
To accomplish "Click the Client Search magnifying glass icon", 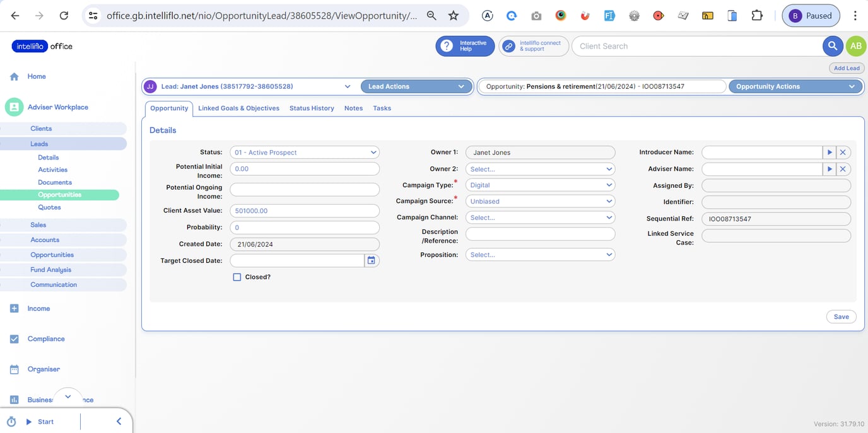I will (833, 45).
